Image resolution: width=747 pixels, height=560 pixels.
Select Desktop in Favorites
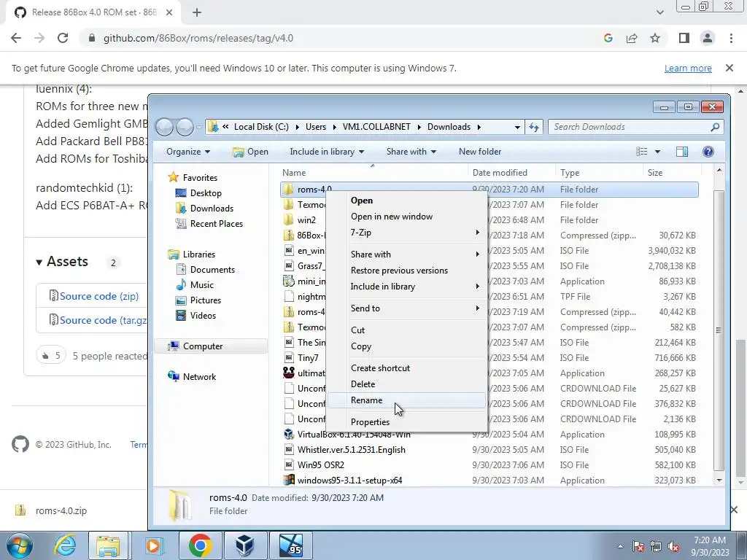(205, 192)
